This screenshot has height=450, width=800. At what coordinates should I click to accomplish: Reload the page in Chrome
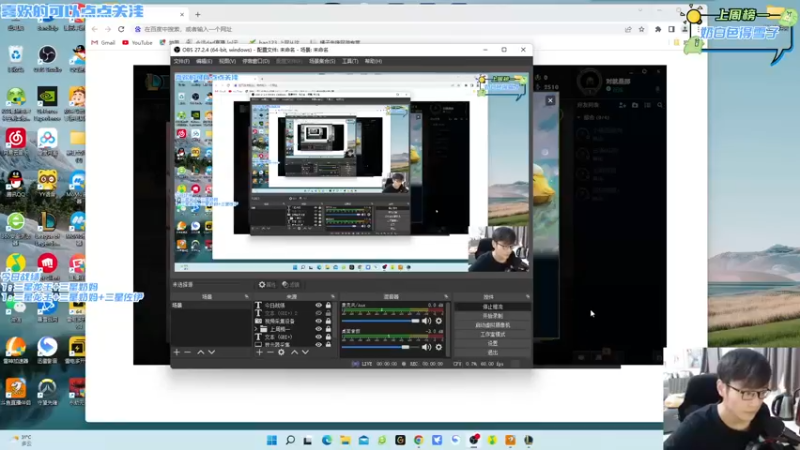click(121, 29)
